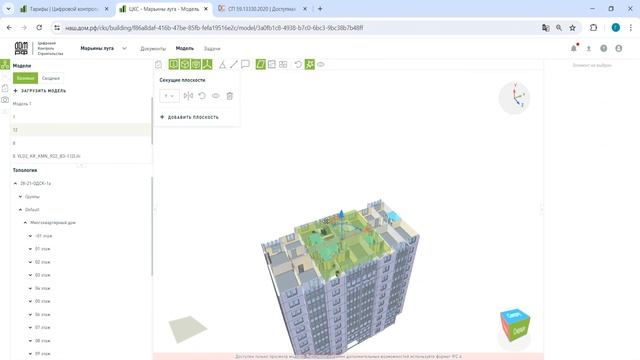Expand the 02 этаж floor node

coord(30,262)
